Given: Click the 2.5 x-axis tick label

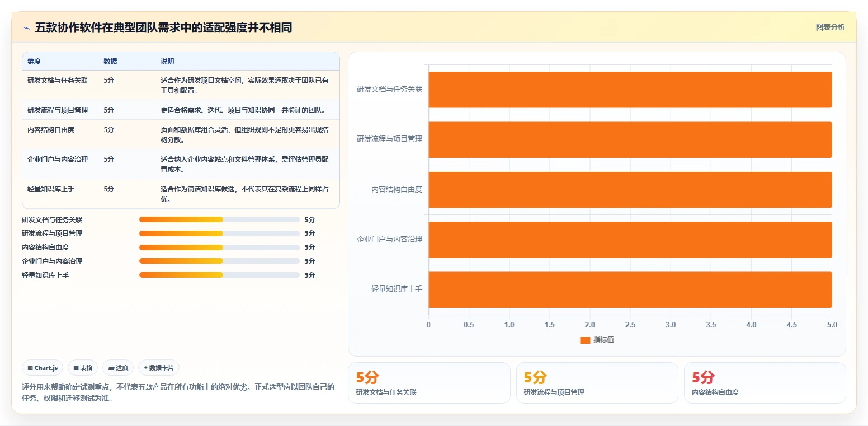Looking at the screenshot, I should 630,325.
